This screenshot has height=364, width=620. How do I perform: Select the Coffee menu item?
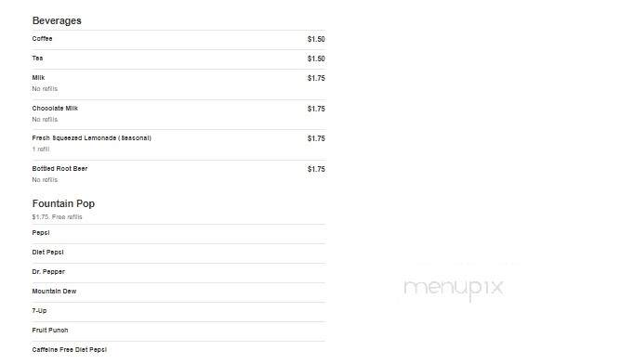42,39
